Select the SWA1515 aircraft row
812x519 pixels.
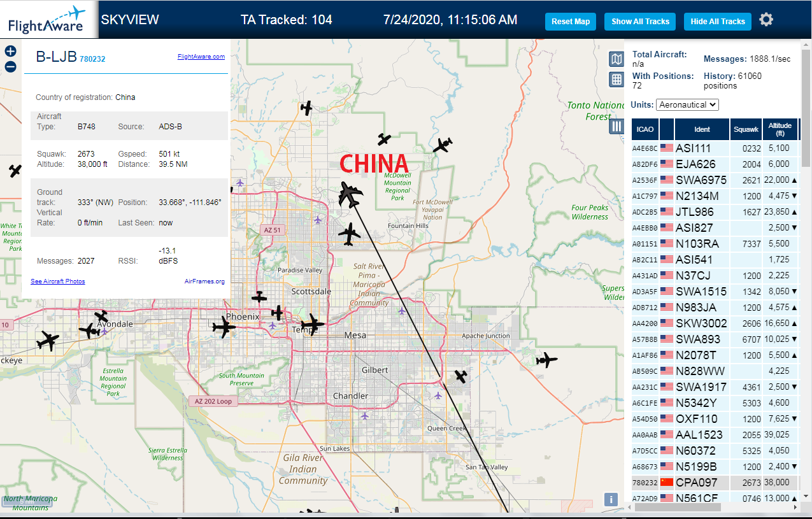click(x=715, y=291)
